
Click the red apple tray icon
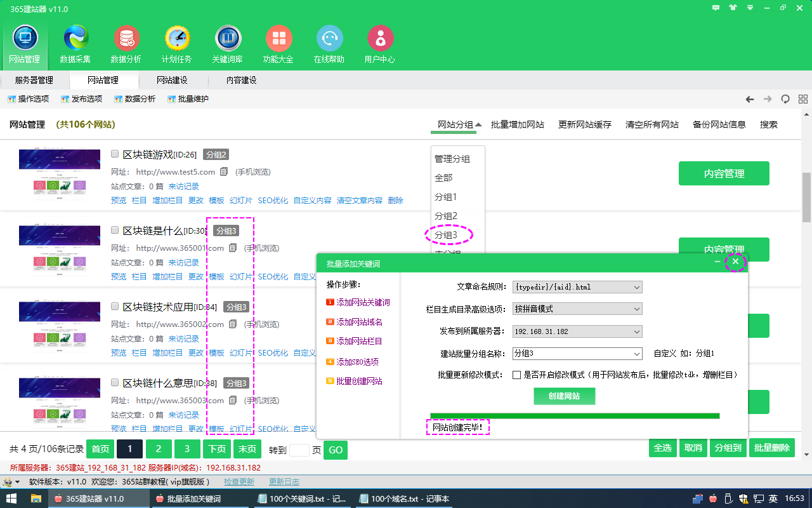713,498
